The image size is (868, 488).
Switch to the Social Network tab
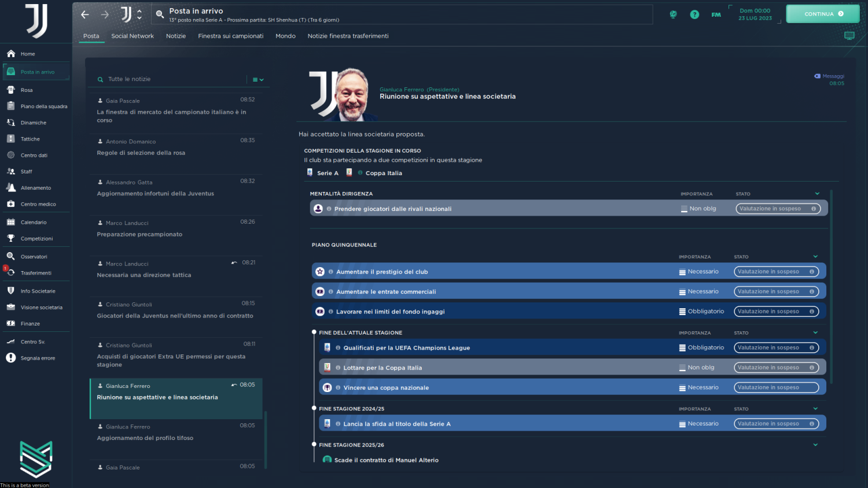133,36
